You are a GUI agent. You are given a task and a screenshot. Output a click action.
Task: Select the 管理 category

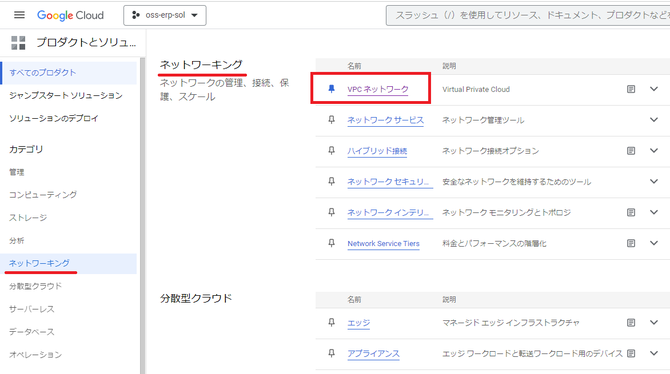tap(17, 172)
